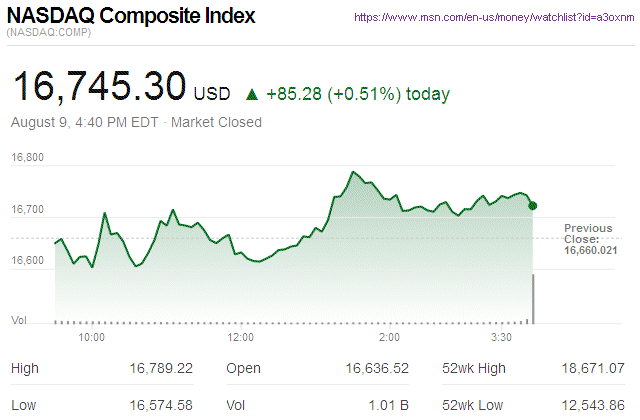Click the 3:30 time axis label
The width and height of the screenshot is (640, 420).
point(501,338)
